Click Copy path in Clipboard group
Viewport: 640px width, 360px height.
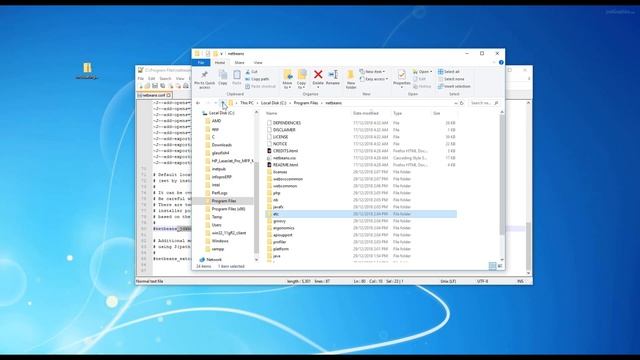[x=257, y=79]
